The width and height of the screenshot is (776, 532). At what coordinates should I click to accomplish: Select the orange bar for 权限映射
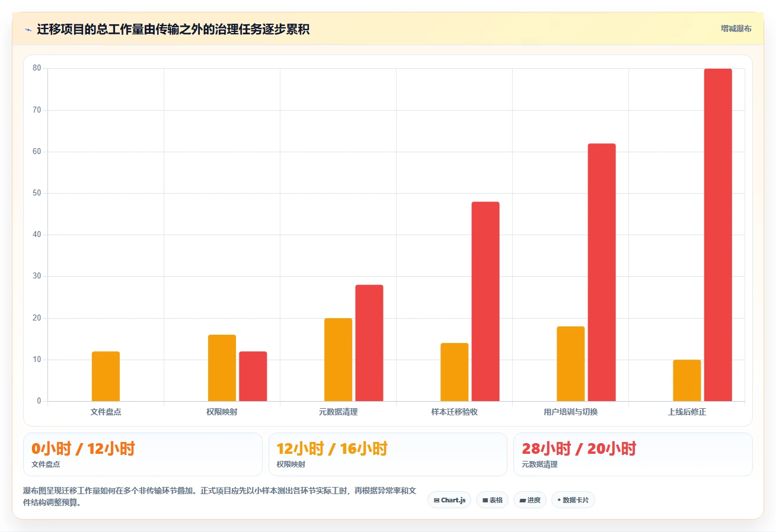tap(222, 368)
